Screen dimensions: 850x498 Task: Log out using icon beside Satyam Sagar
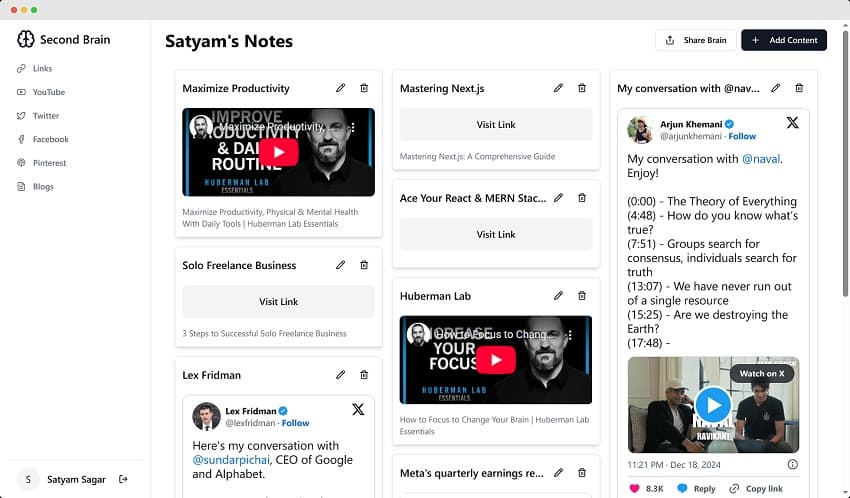tap(123, 479)
